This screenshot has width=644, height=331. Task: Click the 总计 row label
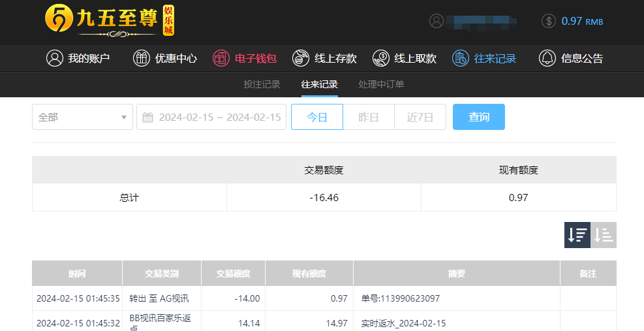[x=129, y=197]
